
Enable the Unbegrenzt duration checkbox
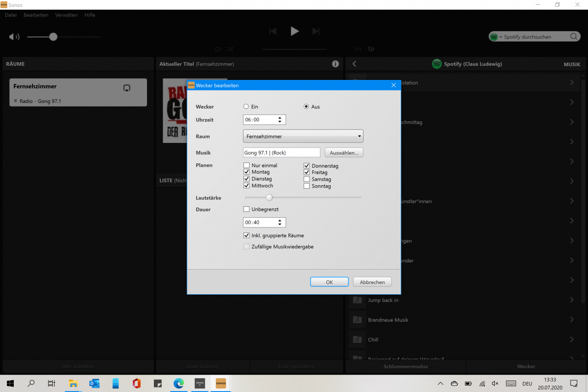pos(247,209)
